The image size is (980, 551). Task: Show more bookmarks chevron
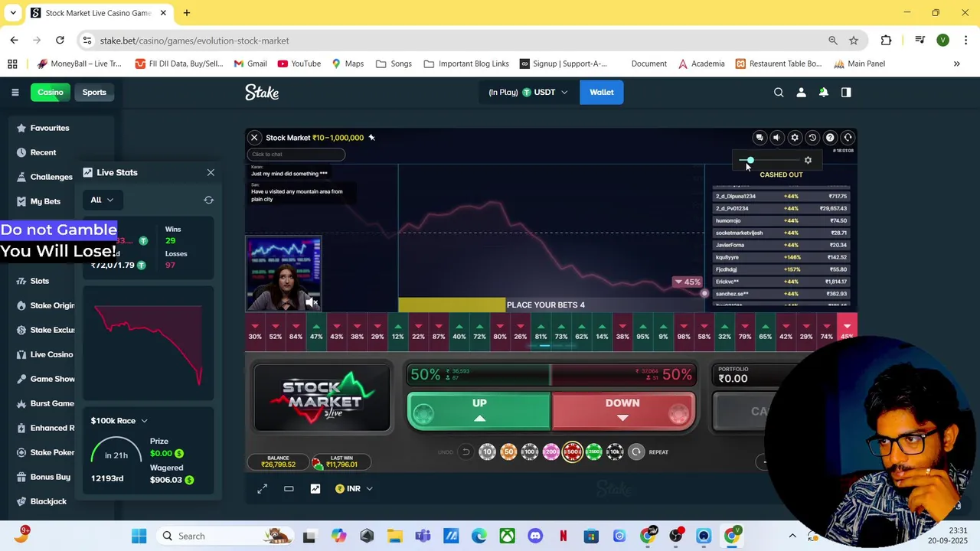(956, 64)
